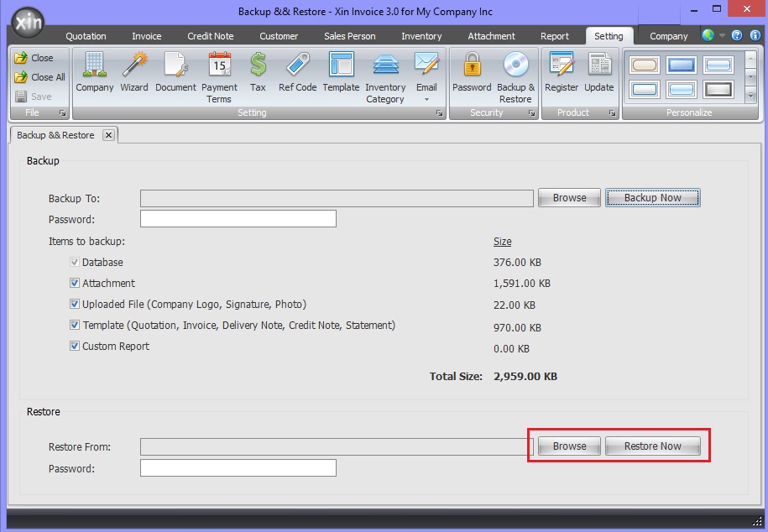The width and height of the screenshot is (768, 532).
Task: Switch to the Invoice ribbon tab
Action: 146,36
